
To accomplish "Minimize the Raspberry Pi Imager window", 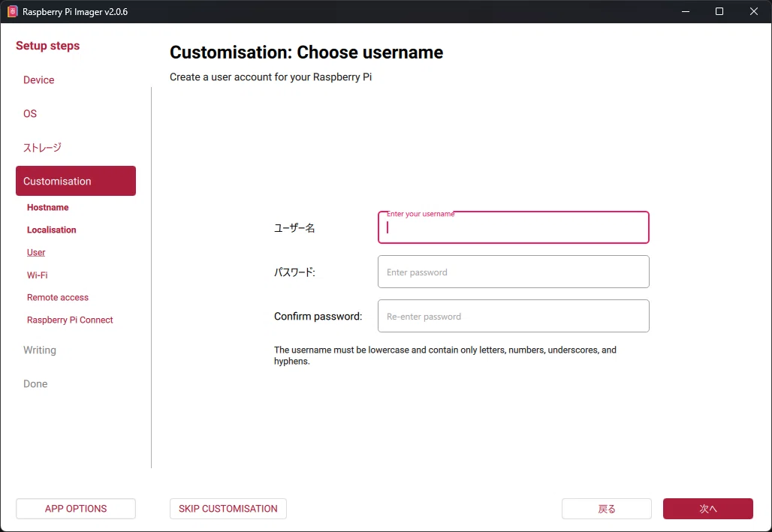I will 686,11.
